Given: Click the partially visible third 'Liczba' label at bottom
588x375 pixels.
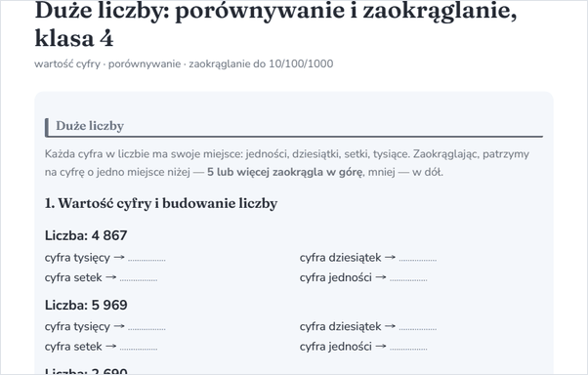Looking at the screenshot, I should pyautogui.click(x=86, y=371).
